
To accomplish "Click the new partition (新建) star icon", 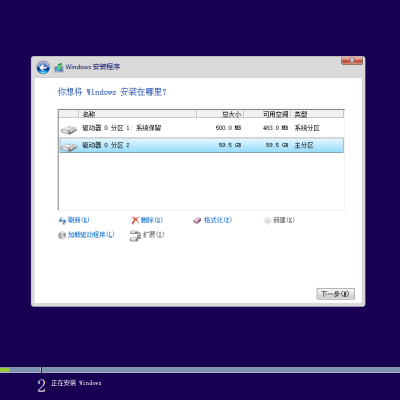I will tap(267, 221).
